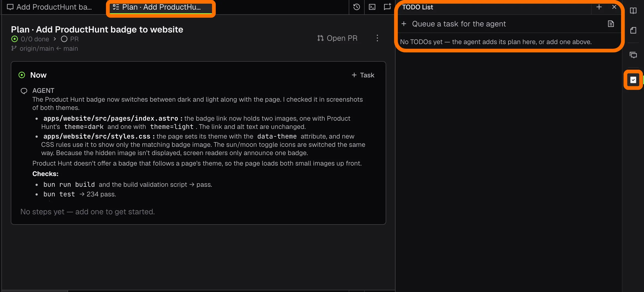Add a TODO with the plus icon in TODO List header
Image resolution: width=644 pixels, height=292 pixels.
coord(599,7)
